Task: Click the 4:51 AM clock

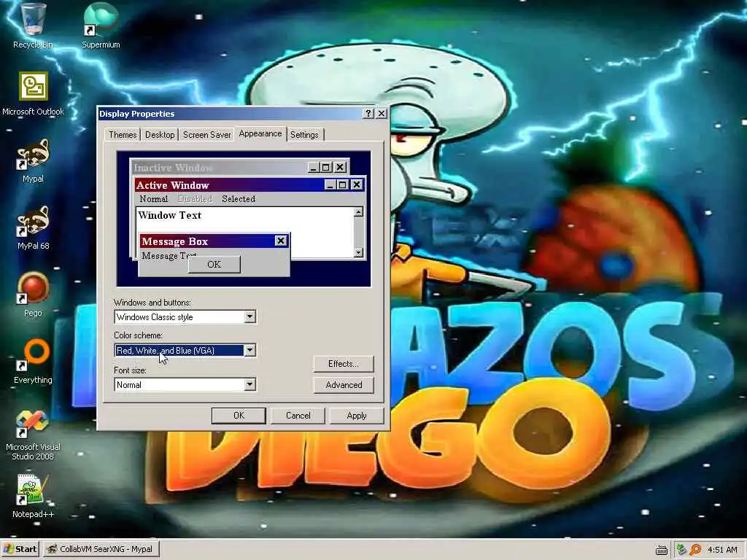Action: [x=722, y=550]
